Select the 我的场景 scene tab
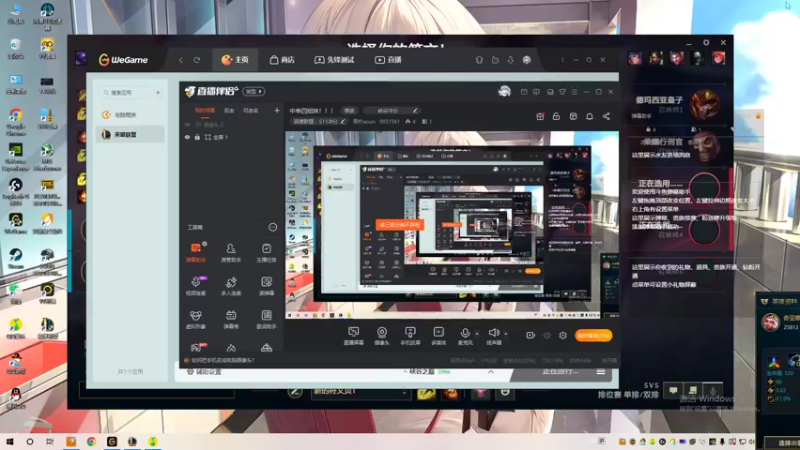 (205, 110)
